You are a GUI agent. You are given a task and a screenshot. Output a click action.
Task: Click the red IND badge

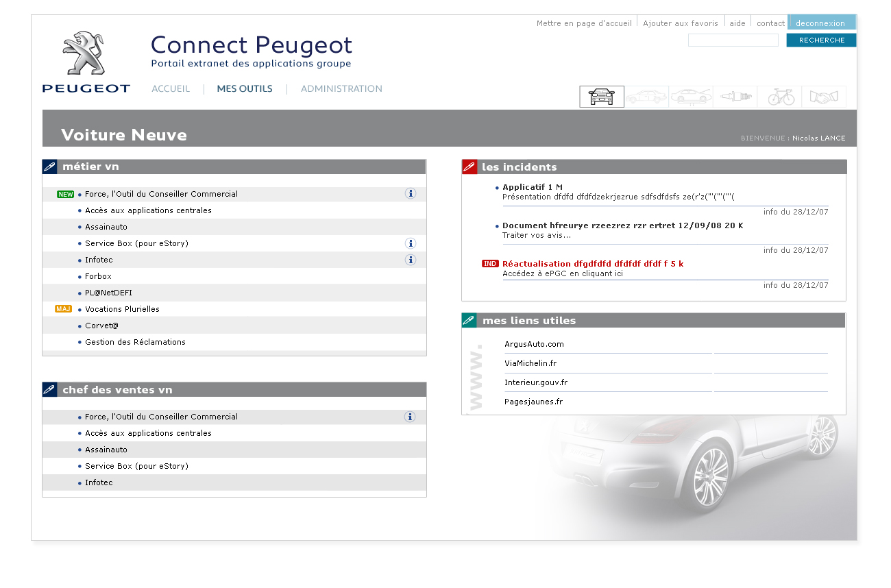[x=490, y=264]
